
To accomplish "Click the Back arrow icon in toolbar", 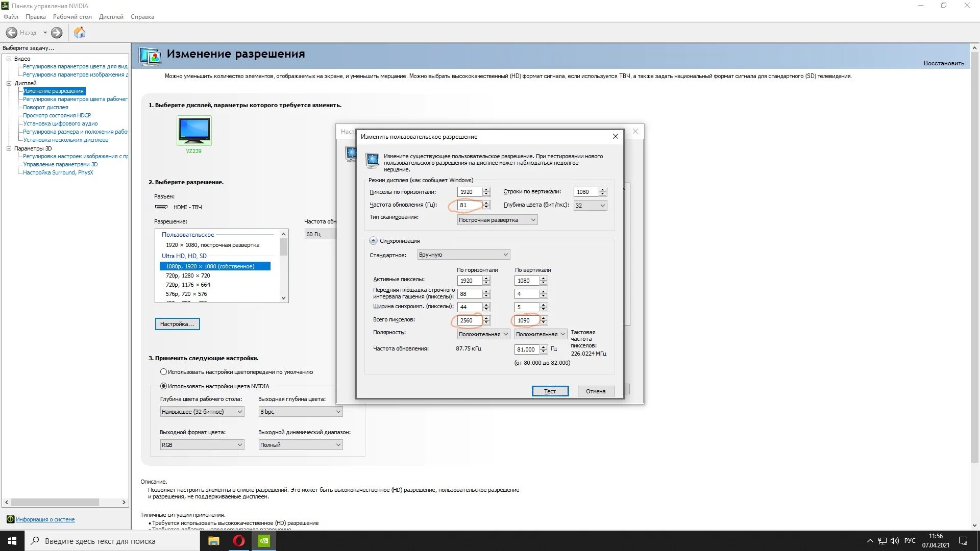I will (11, 33).
